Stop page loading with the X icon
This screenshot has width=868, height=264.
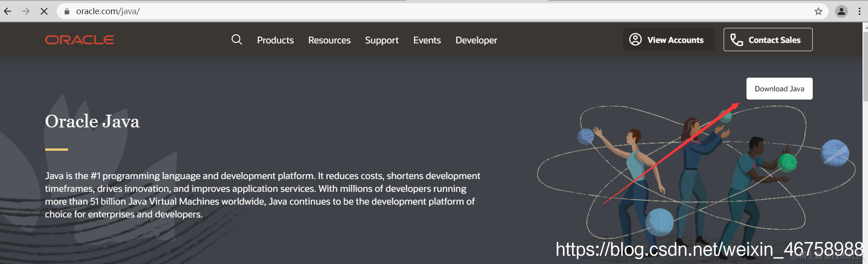click(44, 11)
